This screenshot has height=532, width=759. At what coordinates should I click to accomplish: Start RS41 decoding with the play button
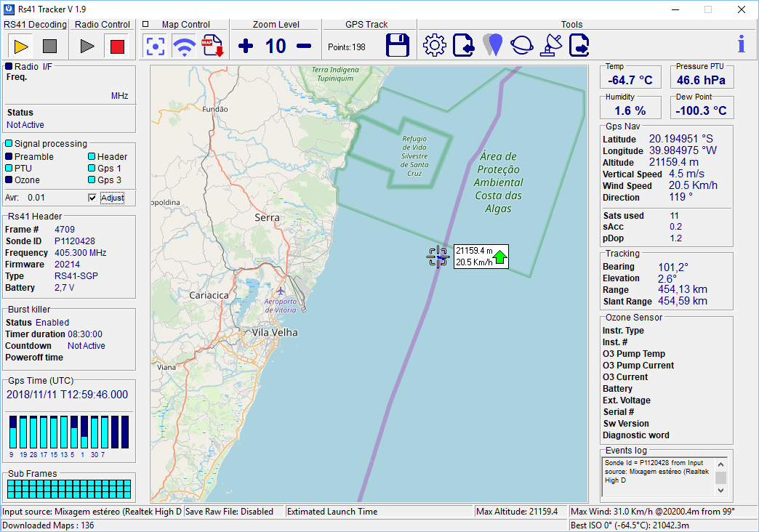21,47
